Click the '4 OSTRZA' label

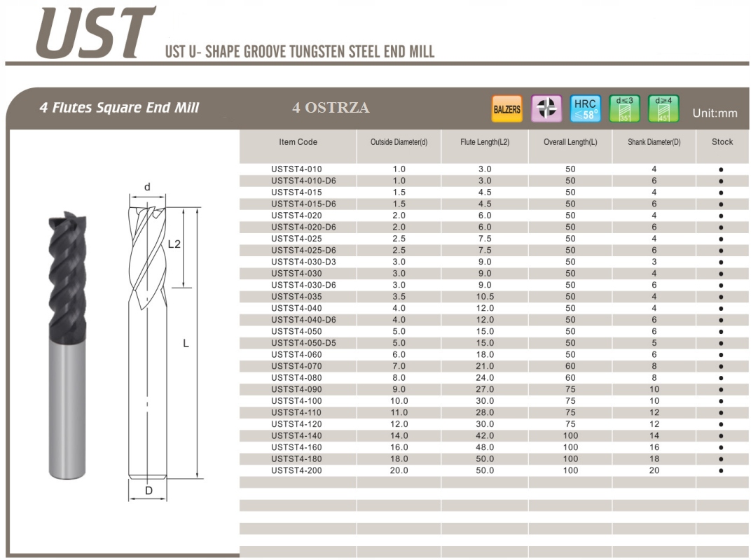[331, 108]
